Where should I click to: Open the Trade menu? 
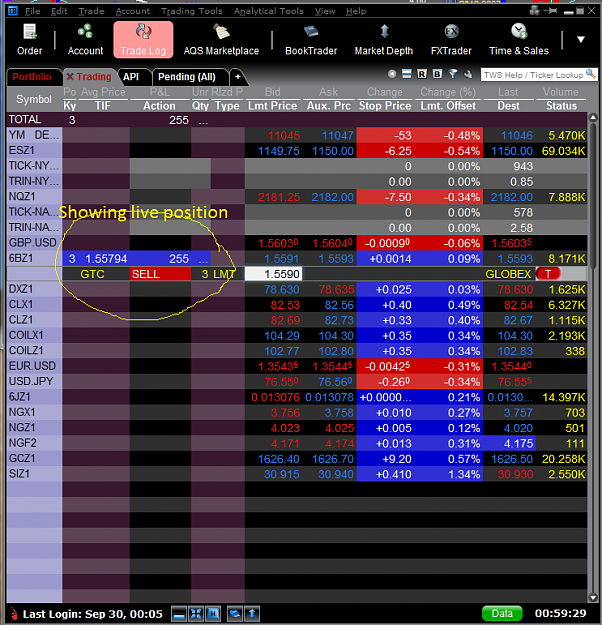(x=91, y=11)
